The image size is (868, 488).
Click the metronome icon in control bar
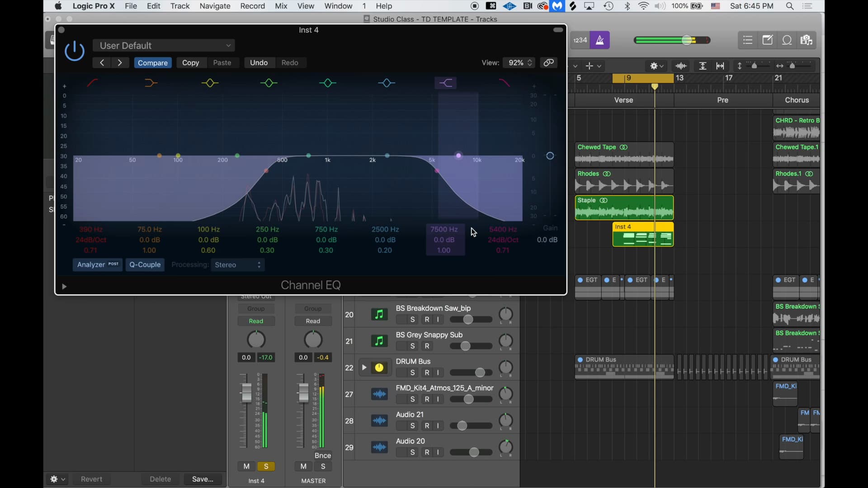(600, 40)
